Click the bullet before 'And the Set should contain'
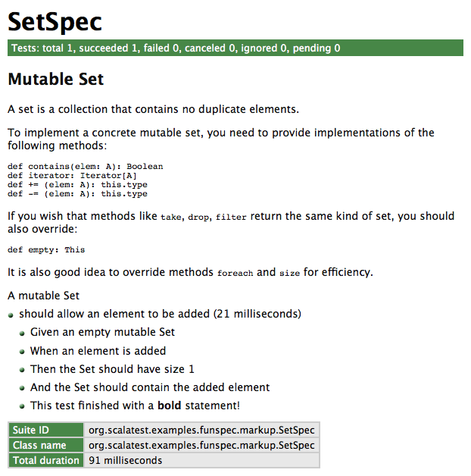Image resolution: width=471 pixels, height=476 pixels. (23, 388)
